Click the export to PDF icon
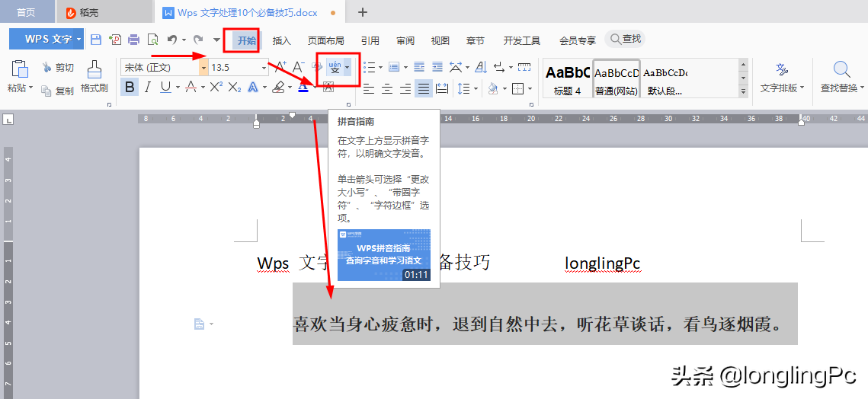This screenshot has height=399, width=868. point(115,40)
